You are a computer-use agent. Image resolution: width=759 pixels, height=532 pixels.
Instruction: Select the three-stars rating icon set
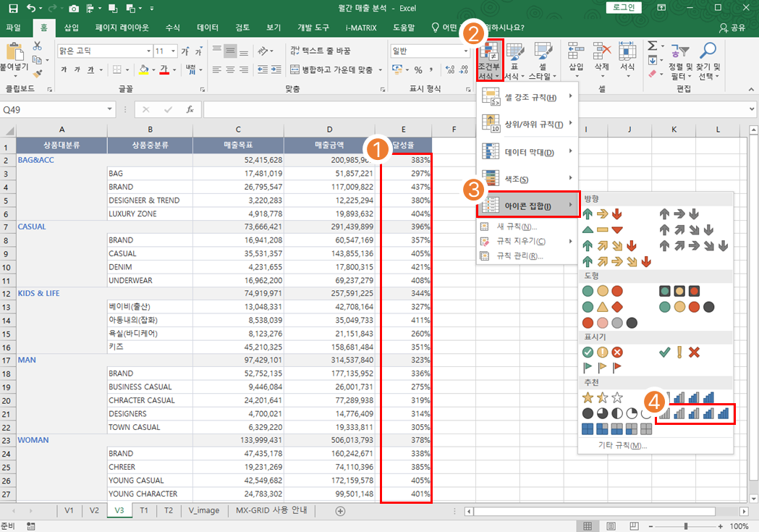tap(602, 397)
